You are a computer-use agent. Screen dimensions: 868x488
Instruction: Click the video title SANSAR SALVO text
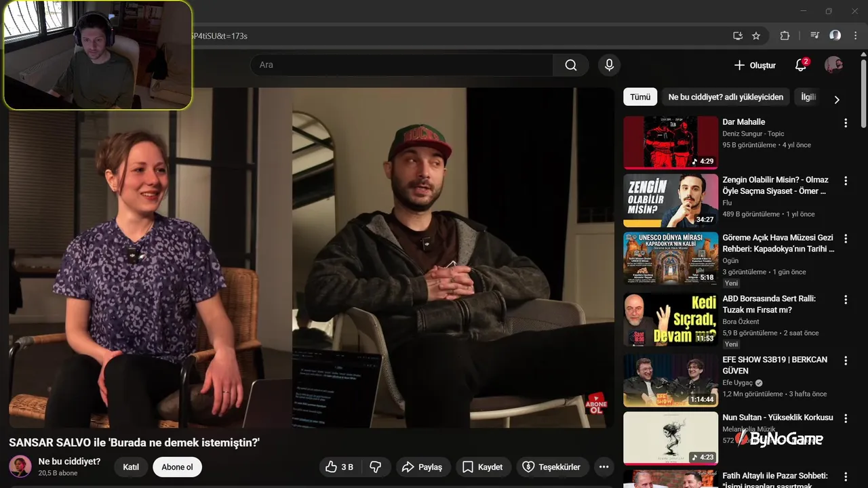click(x=134, y=443)
